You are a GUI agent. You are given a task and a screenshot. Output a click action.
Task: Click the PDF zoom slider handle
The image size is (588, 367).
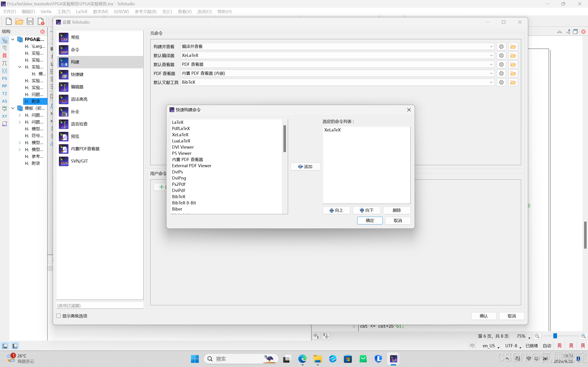(x=555, y=336)
